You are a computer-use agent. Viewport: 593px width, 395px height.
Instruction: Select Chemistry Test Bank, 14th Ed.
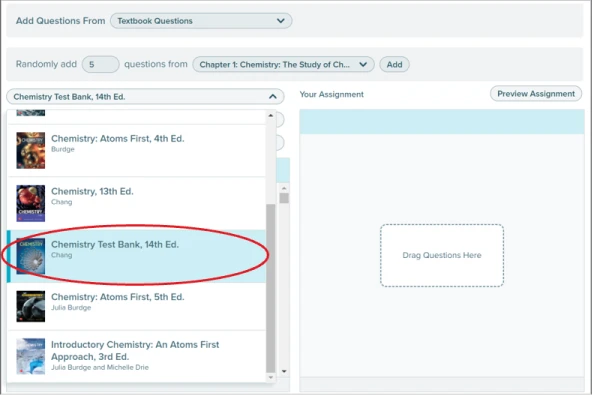(137, 256)
